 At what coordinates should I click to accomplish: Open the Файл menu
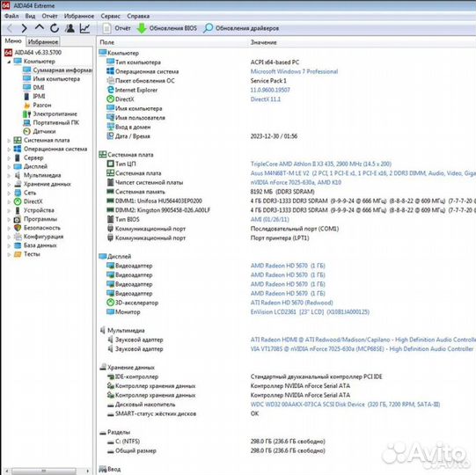(x=11, y=16)
